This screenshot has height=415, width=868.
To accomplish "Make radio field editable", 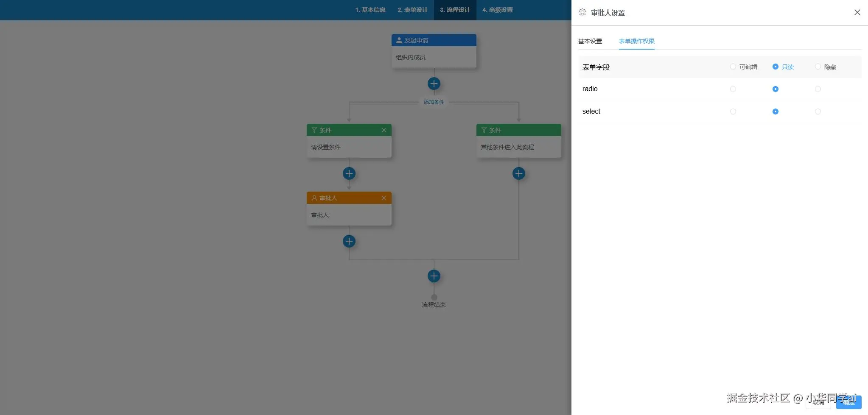I will click(x=733, y=89).
